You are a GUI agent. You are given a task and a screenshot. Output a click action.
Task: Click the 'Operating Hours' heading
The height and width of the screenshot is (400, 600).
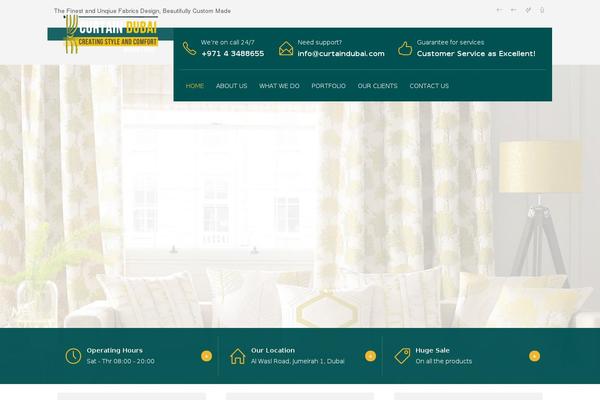tap(114, 350)
